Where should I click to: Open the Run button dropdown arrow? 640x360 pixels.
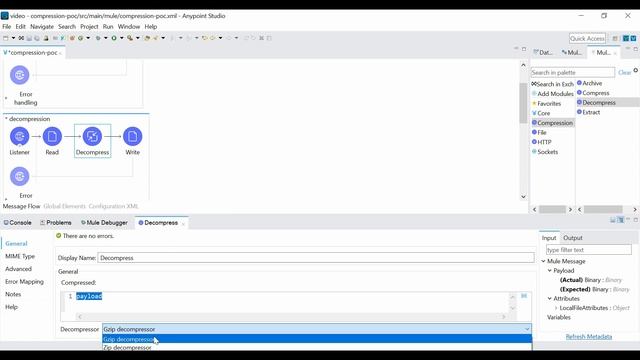[x=121, y=38]
